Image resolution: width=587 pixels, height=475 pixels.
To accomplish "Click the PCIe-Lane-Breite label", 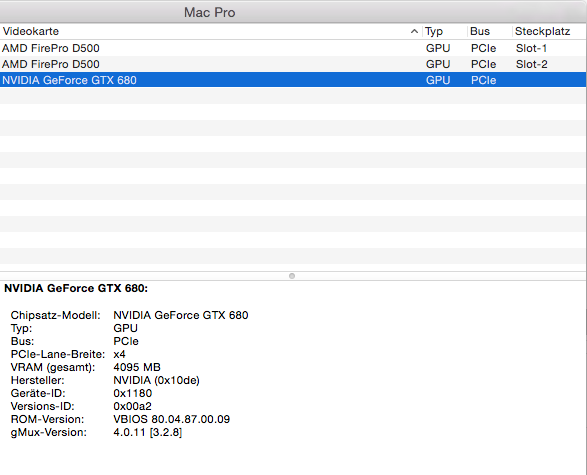I will point(58,354).
